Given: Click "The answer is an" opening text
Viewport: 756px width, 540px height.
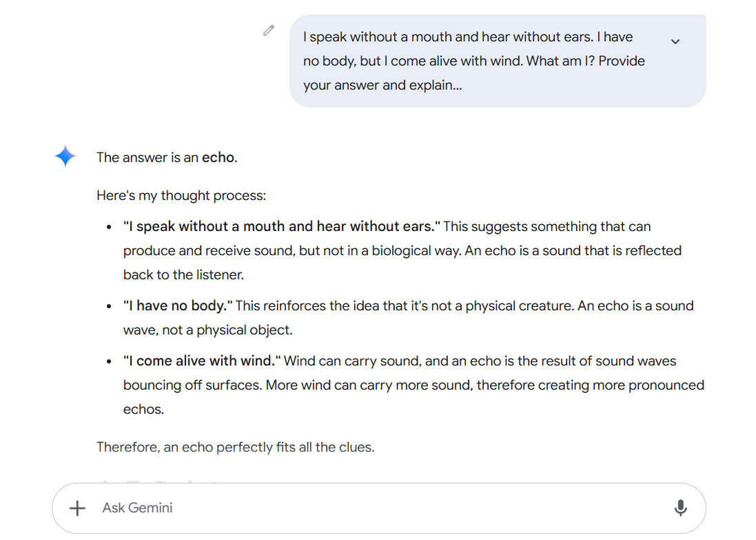Looking at the screenshot, I should point(147,157).
